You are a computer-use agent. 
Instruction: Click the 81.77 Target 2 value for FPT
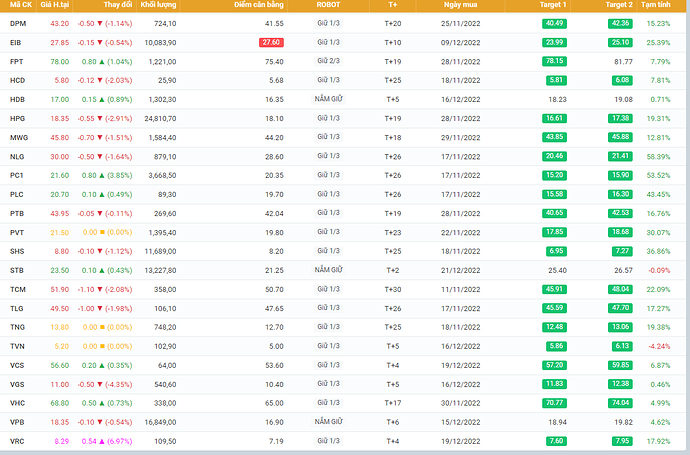pyautogui.click(x=624, y=62)
